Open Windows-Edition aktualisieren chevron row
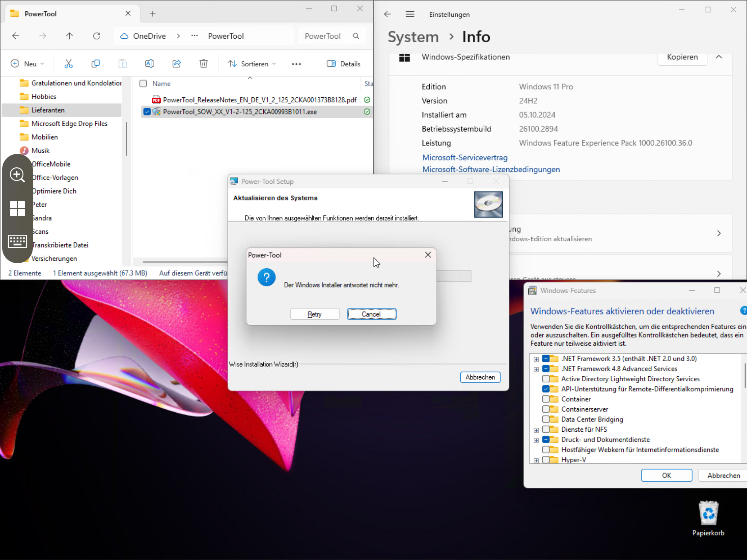The image size is (747, 560). [x=719, y=233]
